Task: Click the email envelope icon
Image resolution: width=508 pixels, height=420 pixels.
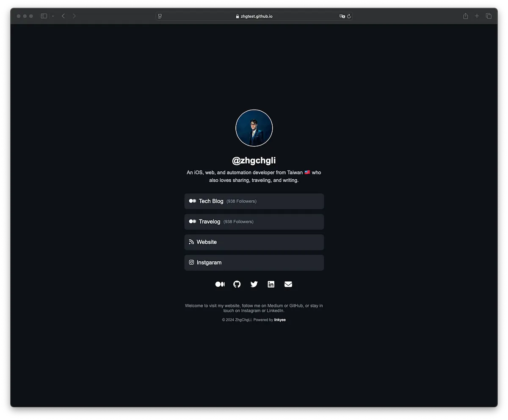Action: click(x=288, y=284)
